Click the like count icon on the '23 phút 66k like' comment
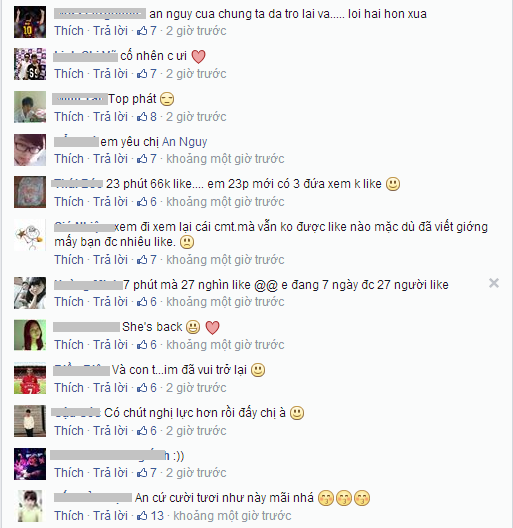 click(142, 201)
